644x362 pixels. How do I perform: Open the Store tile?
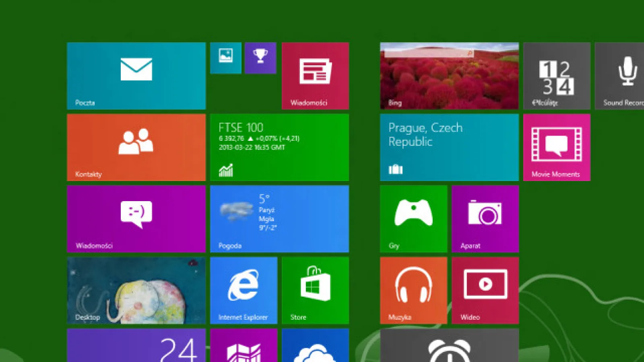click(315, 290)
